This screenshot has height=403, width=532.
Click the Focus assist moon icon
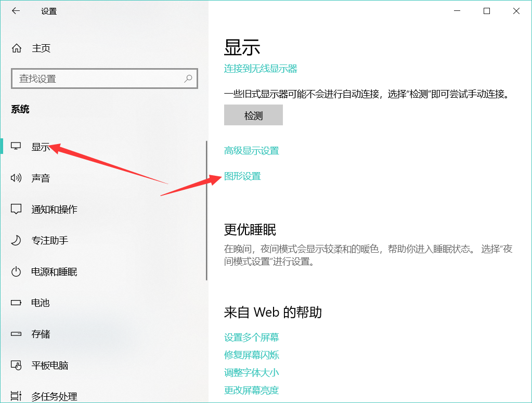(16, 240)
